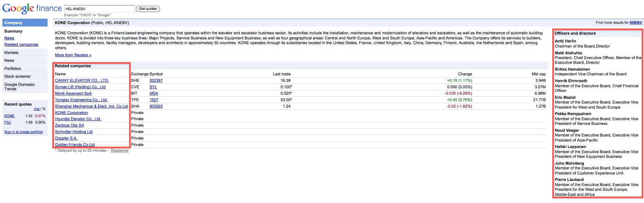Click the Get quotes button

[x=148, y=9]
